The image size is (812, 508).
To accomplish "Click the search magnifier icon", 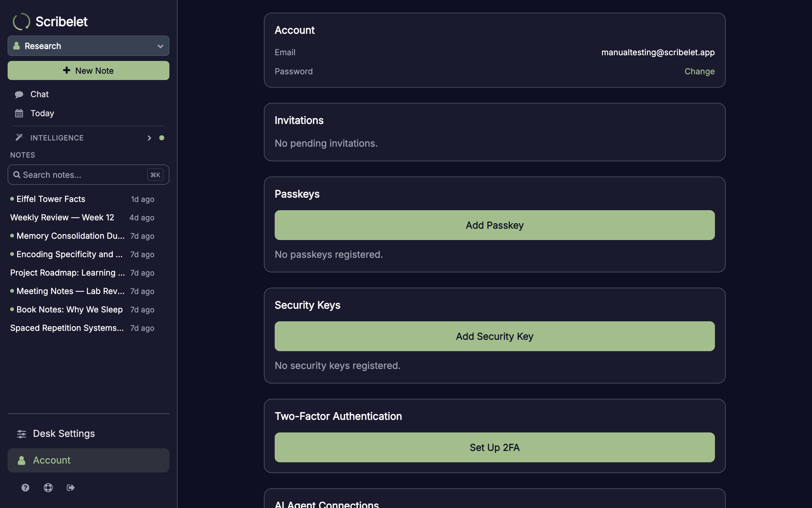I will click(x=16, y=175).
